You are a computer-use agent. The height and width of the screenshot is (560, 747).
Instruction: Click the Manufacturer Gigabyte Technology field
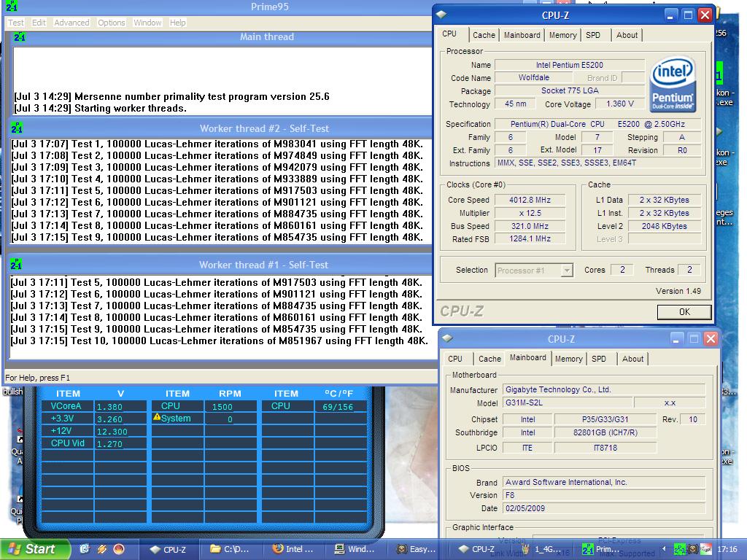[x=603, y=389]
